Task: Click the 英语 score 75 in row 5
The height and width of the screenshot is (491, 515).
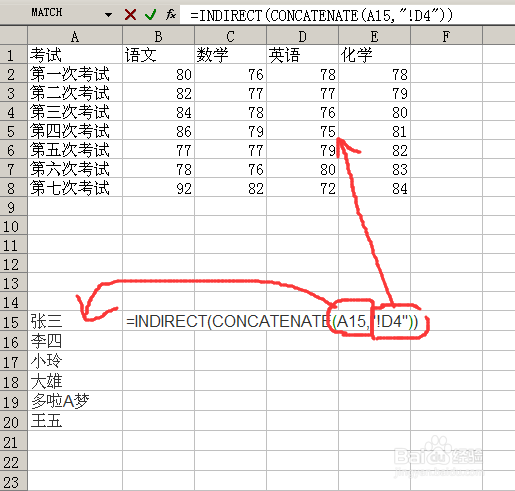Action: [303, 130]
